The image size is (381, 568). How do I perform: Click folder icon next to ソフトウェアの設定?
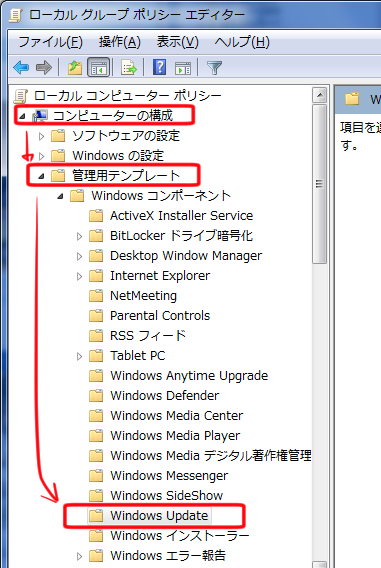click(x=58, y=136)
